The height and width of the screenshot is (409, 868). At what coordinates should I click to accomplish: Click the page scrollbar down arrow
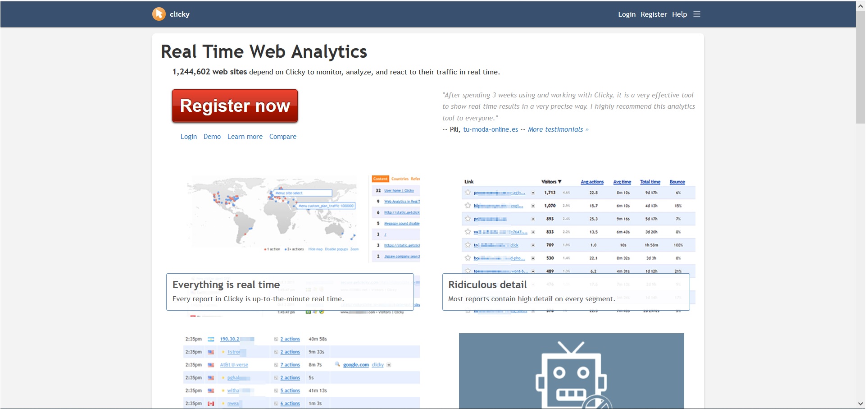[860, 404]
